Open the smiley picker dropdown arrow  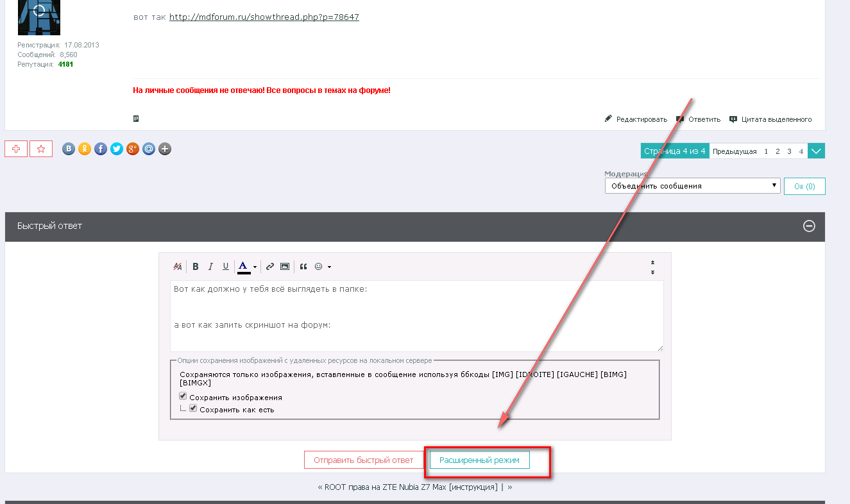(x=330, y=267)
